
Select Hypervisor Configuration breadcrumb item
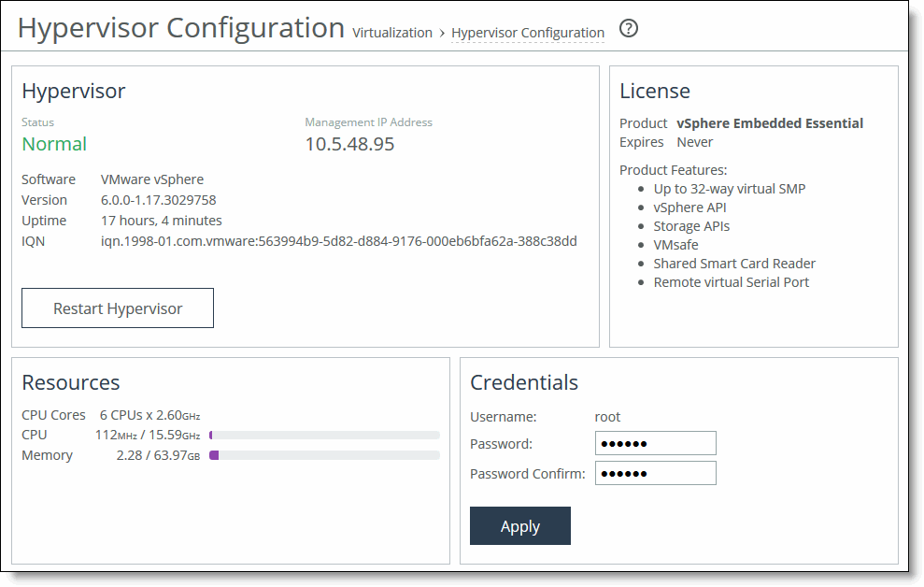tap(528, 33)
